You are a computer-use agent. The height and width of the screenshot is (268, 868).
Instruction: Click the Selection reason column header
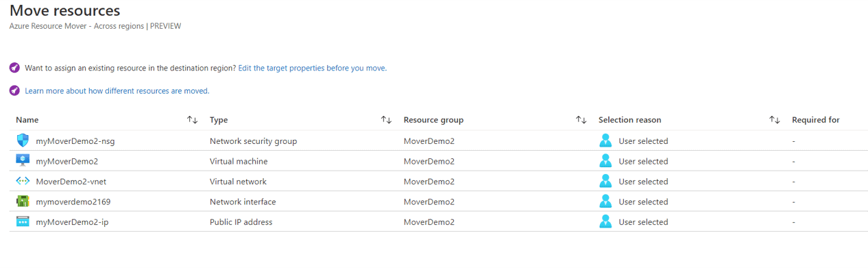(629, 120)
